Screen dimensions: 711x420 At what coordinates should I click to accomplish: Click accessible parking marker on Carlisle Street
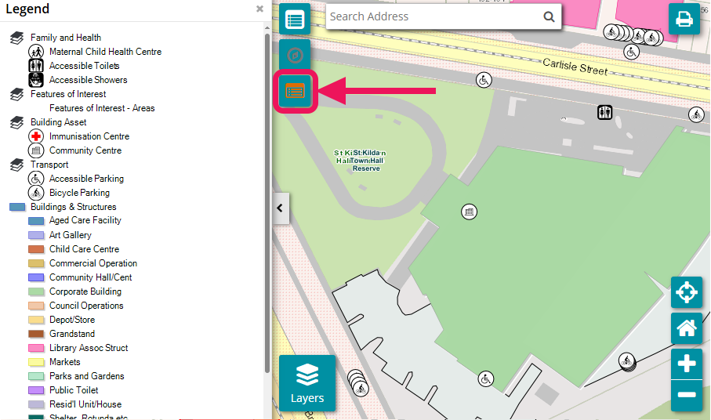[483, 79]
